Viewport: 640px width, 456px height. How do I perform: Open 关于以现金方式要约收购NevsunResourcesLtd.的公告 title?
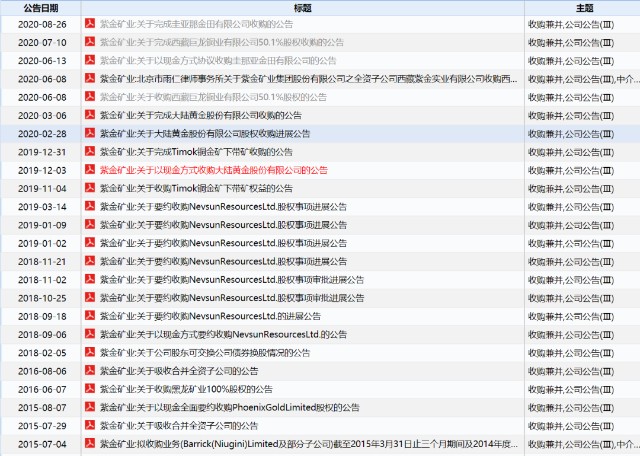223,335
